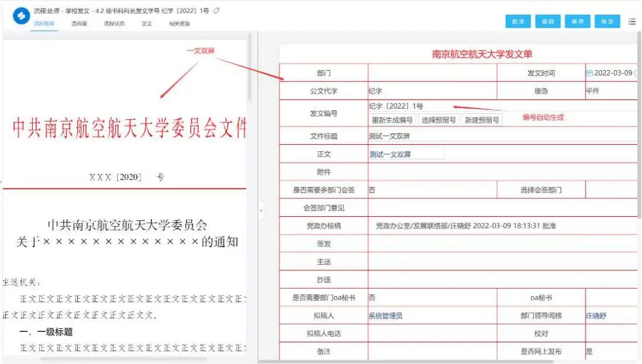
Task: Open the 流程状态 tab
Action: point(114,24)
